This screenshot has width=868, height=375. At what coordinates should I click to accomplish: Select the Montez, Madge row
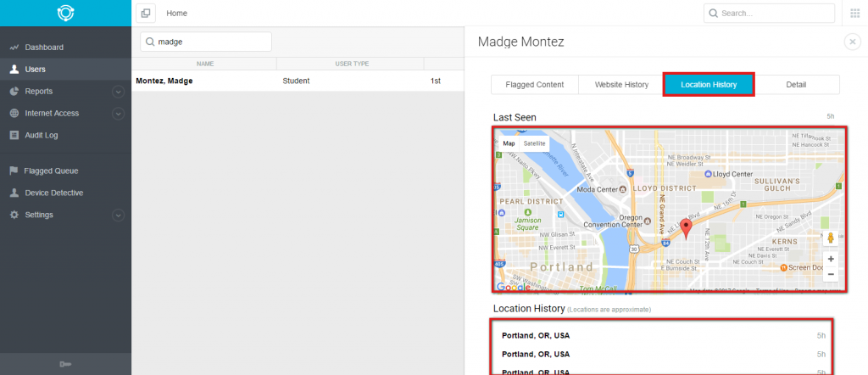click(x=298, y=81)
